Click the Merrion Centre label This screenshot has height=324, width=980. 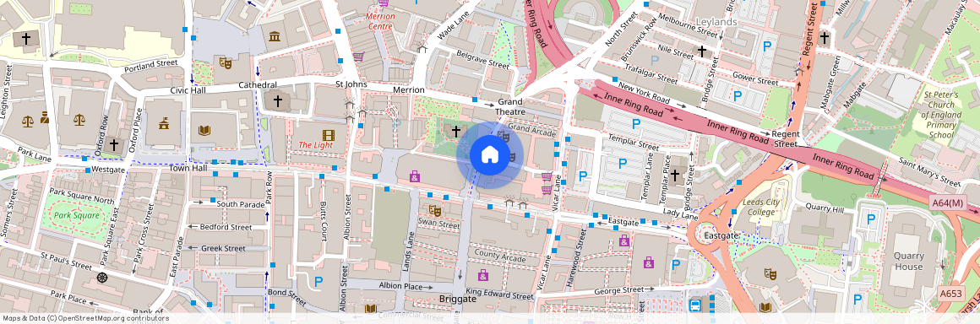pyautogui.click(x=380, y=21)
